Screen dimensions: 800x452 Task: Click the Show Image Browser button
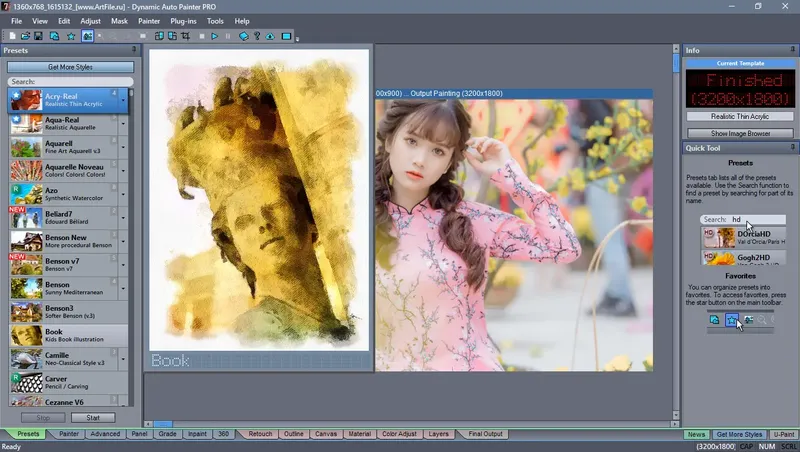[739, 133]
